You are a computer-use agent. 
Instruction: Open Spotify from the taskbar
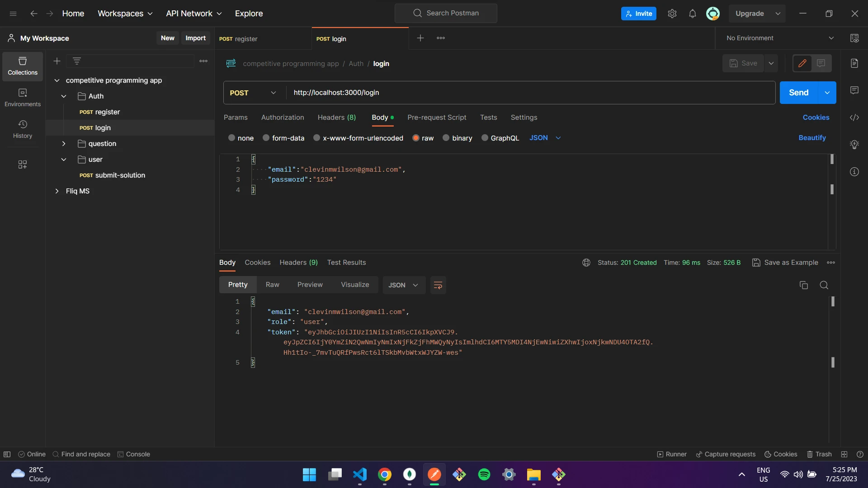pyautogui.click(x=484, y=474)
